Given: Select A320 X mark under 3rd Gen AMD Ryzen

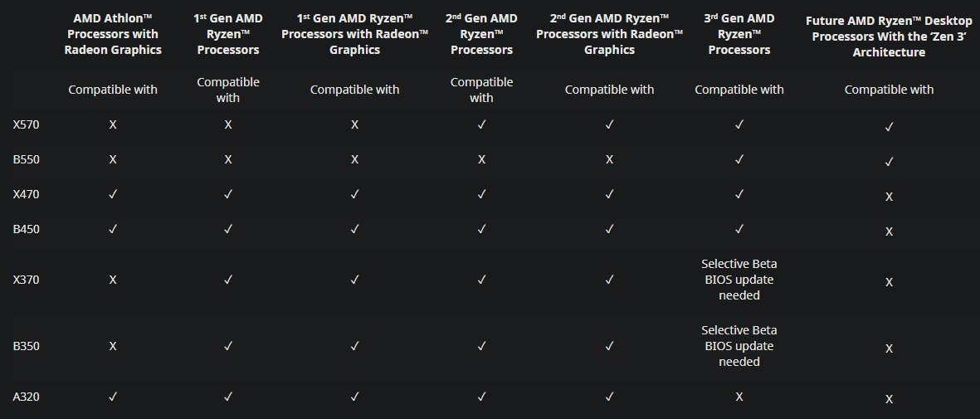Looking at the screenshot, I should coord(739,397).
